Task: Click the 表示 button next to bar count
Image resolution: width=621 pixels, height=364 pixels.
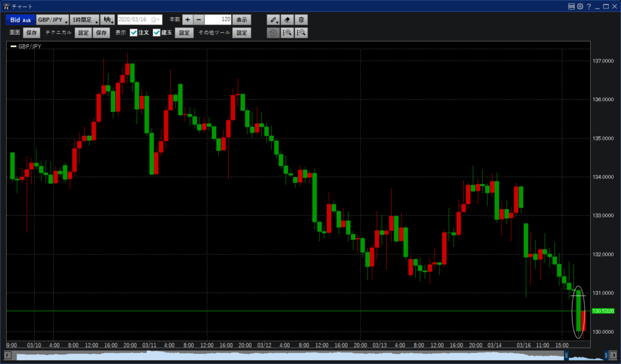Action: tap(242, 20)
